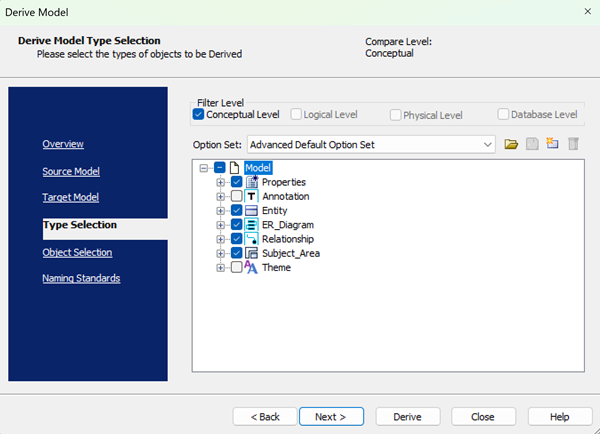Select the Relationship icon in tree
Screen dimensions: 600x434
pos(252,239)
